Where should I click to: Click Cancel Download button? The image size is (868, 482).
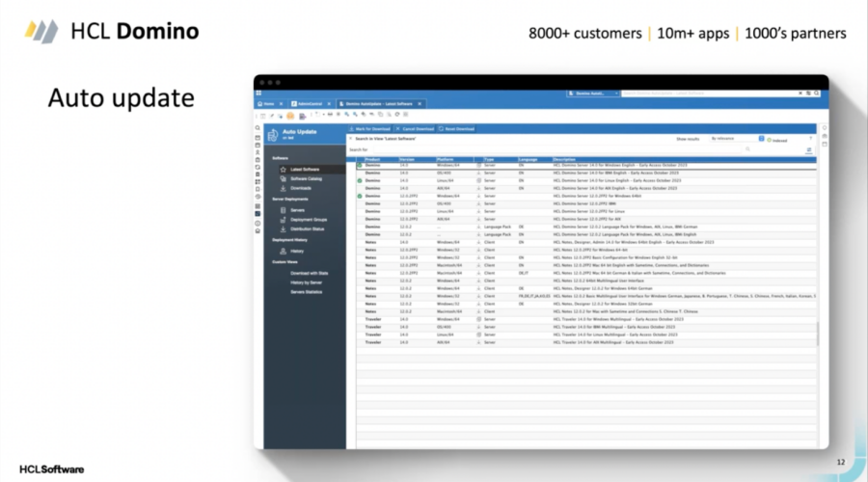click(x=415, y=128)
